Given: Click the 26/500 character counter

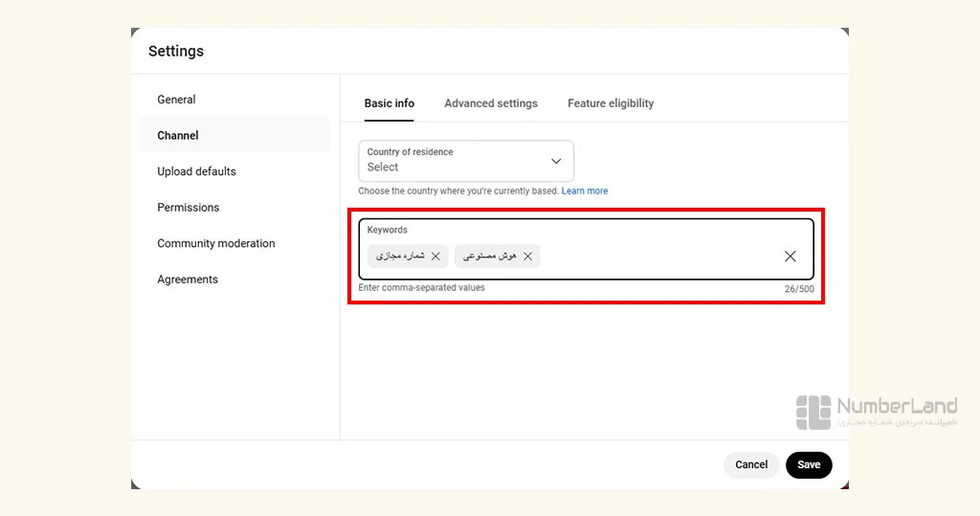Looking at the screenshot, I should (x=799, y=289).
